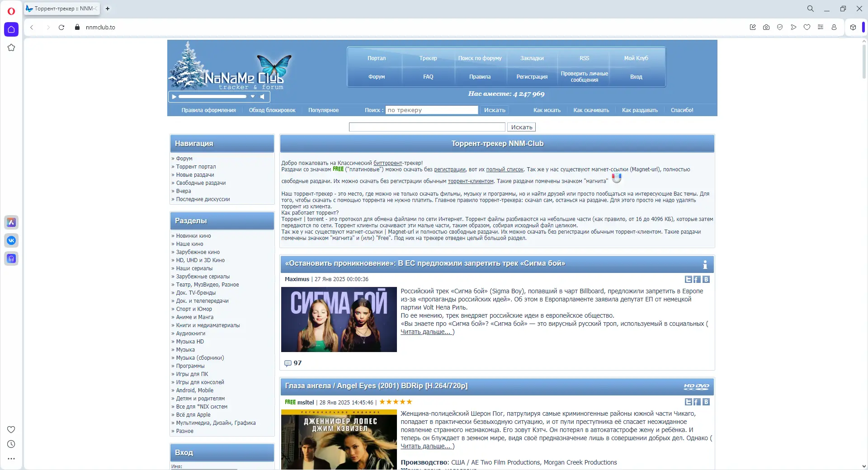Click the radio player progress bar

click(x=212, y=96)
